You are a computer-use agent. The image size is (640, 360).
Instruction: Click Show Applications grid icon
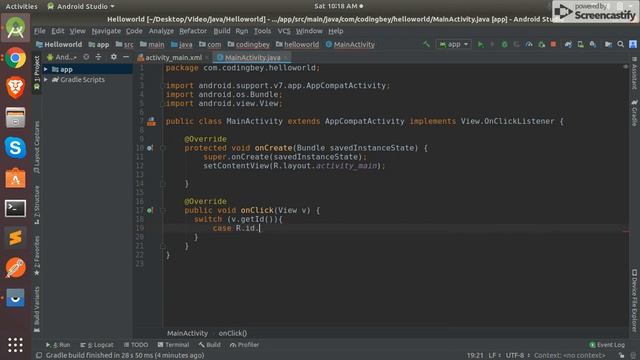[x=16, y=345]
